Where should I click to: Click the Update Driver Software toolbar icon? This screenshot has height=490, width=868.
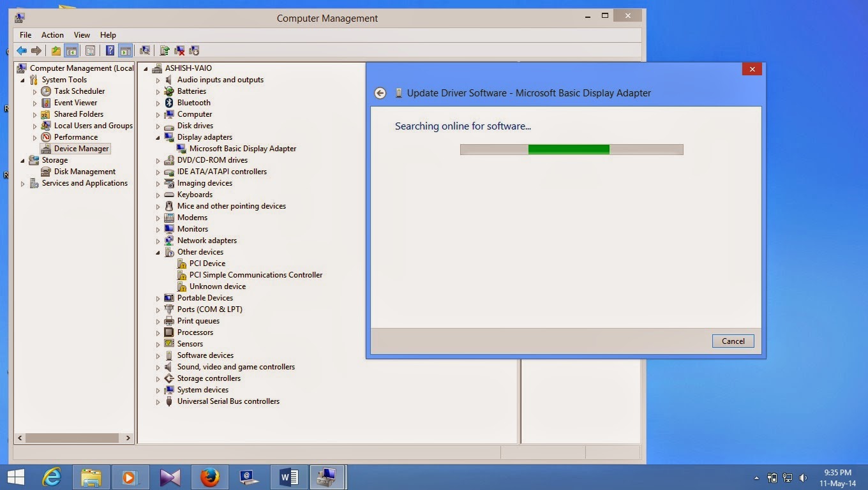(165, 50)
